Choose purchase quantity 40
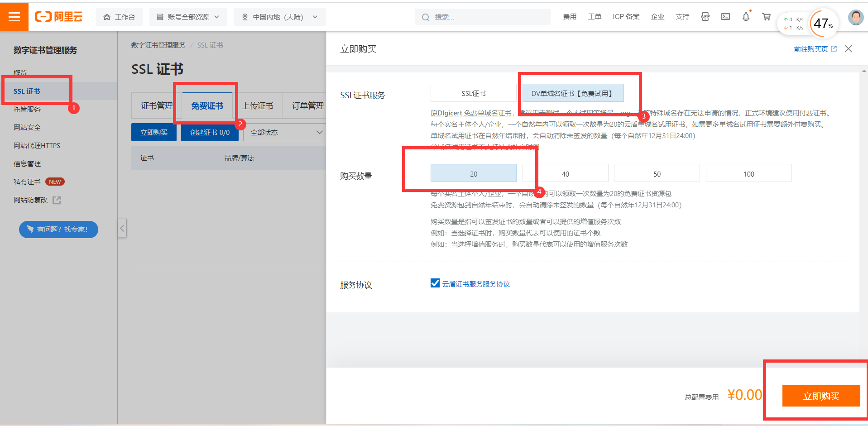Viewport: 868px width, 426px height. pyautogui.click(x=566, y=174)
